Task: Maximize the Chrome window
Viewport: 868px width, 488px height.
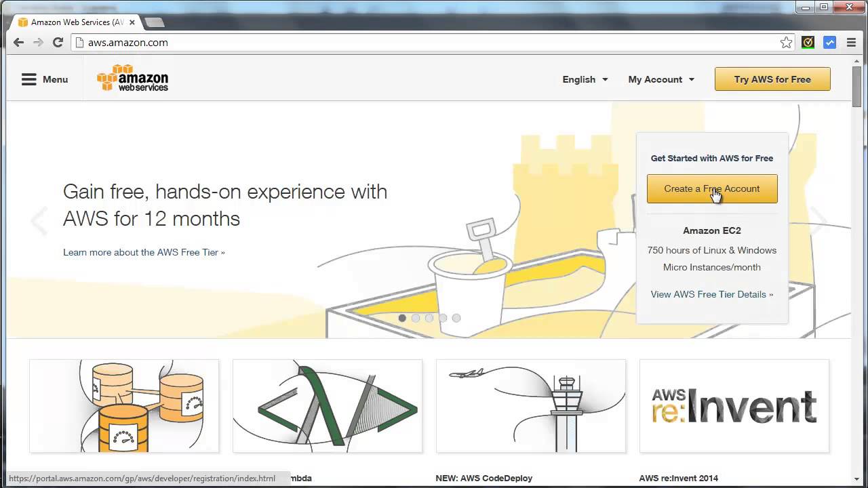Action: [824, 7]
